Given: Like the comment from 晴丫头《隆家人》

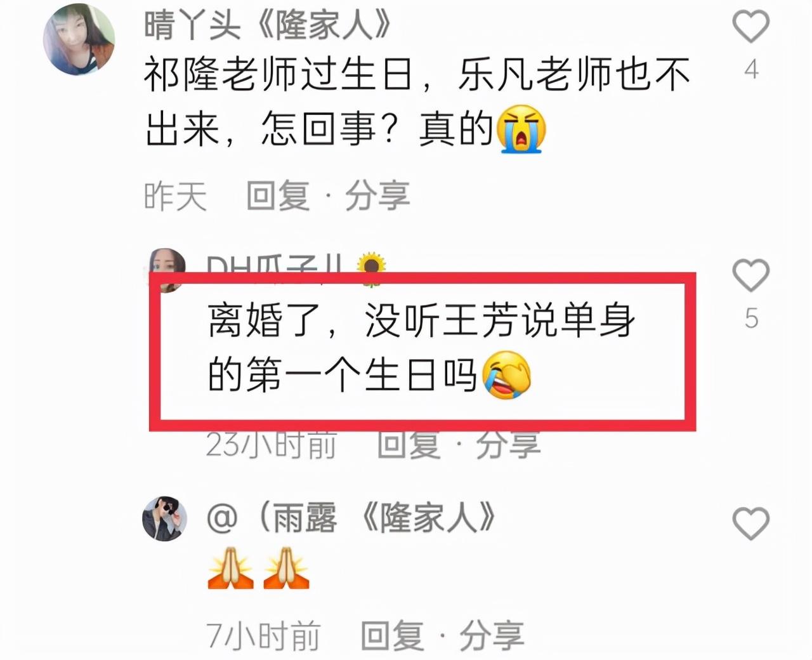Looking at the screenshot, I should point(751,27).
